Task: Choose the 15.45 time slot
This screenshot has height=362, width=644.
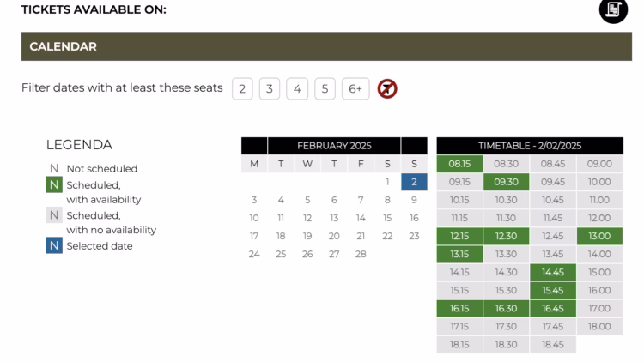Action: 553,290
